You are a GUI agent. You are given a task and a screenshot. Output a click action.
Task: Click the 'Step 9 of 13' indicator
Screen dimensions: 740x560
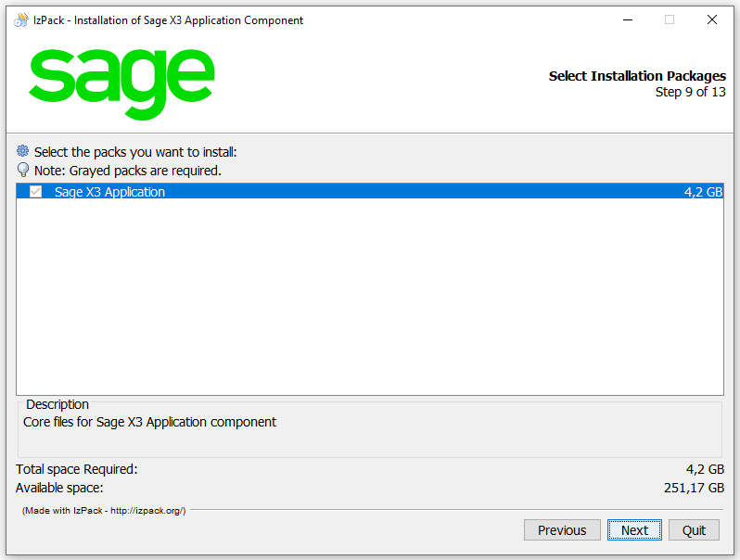coord(690,92)
